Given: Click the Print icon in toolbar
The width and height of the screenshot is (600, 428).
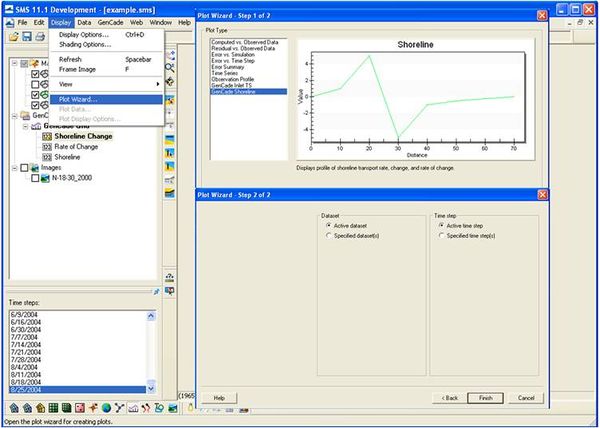Looking at the screenshot, I should pyautogui.click(x=40, y=37).
